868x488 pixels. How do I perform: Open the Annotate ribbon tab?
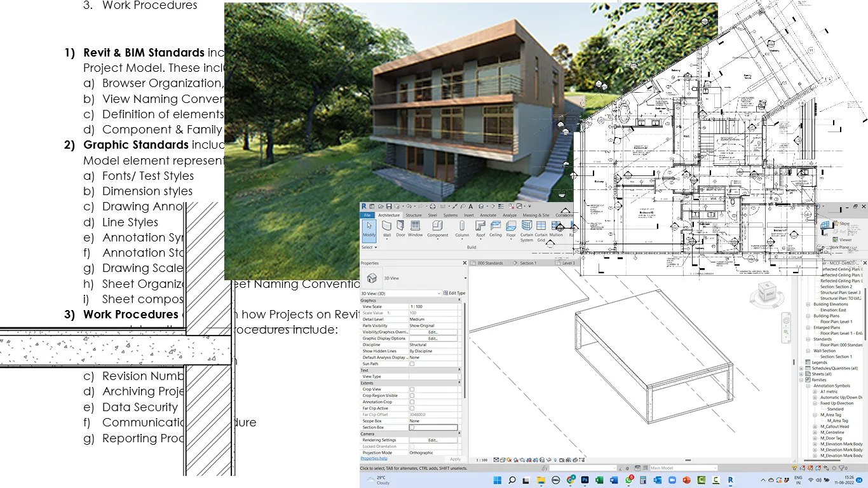click(x=488, y=215)
